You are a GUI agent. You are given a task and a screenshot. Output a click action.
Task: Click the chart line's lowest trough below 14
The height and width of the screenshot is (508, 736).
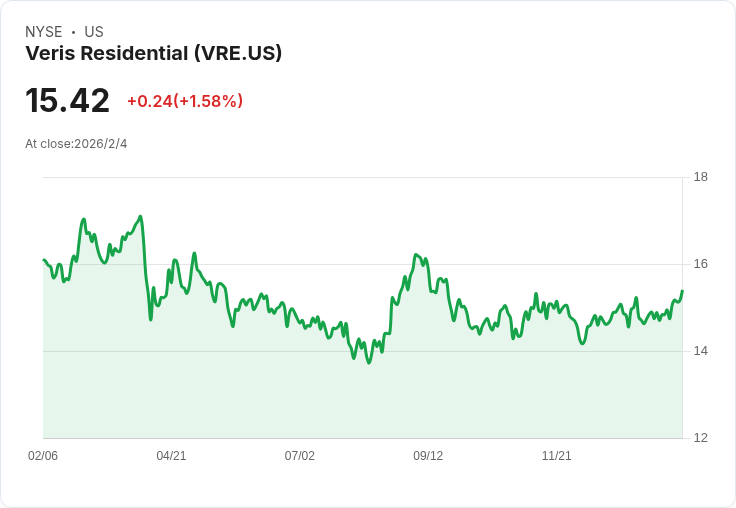368,362
